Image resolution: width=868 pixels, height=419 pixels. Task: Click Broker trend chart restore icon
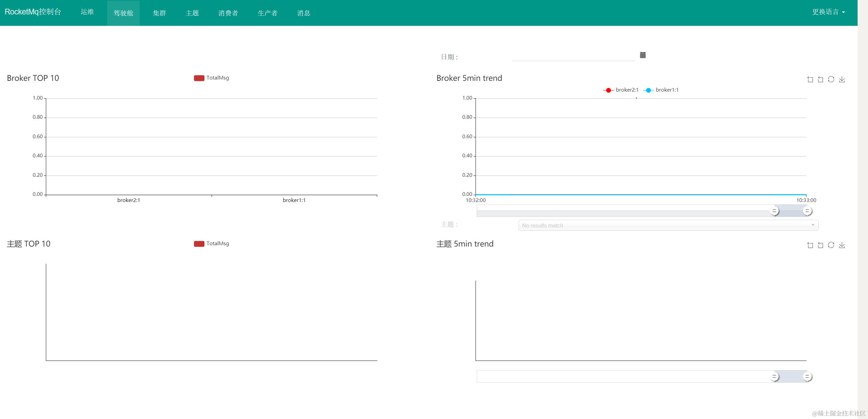831,80
